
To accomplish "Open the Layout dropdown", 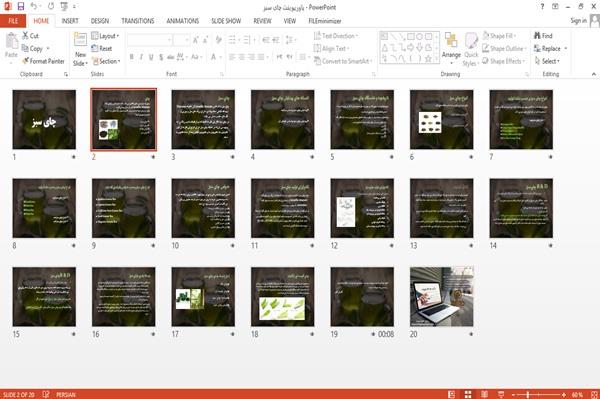I will coord(105,36).
